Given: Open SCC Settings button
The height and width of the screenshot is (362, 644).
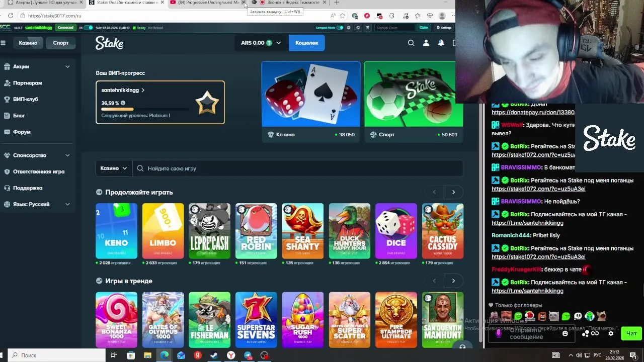Looking at the screenshot, I should click(x=444, y=28).
